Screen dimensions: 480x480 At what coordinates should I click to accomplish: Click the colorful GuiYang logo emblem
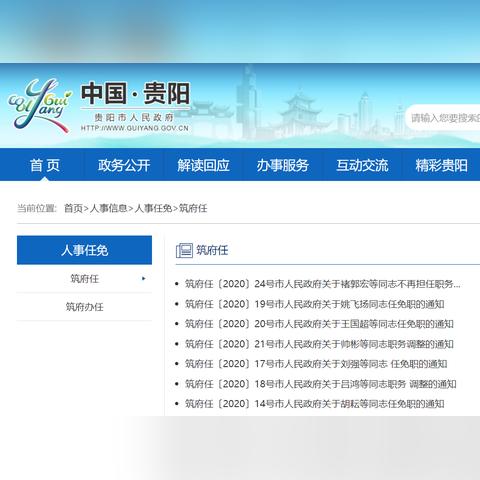pyautogui.click(x=40, y=105)
